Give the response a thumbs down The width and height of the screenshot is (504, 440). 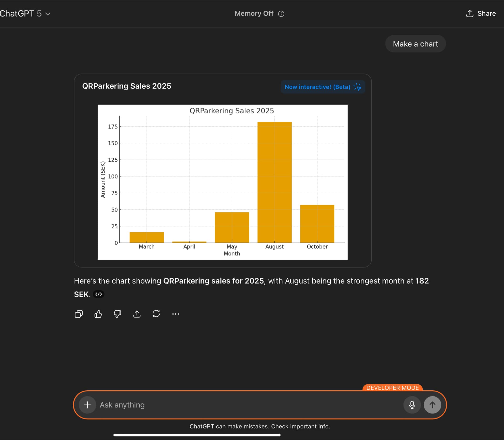(117, 314)
